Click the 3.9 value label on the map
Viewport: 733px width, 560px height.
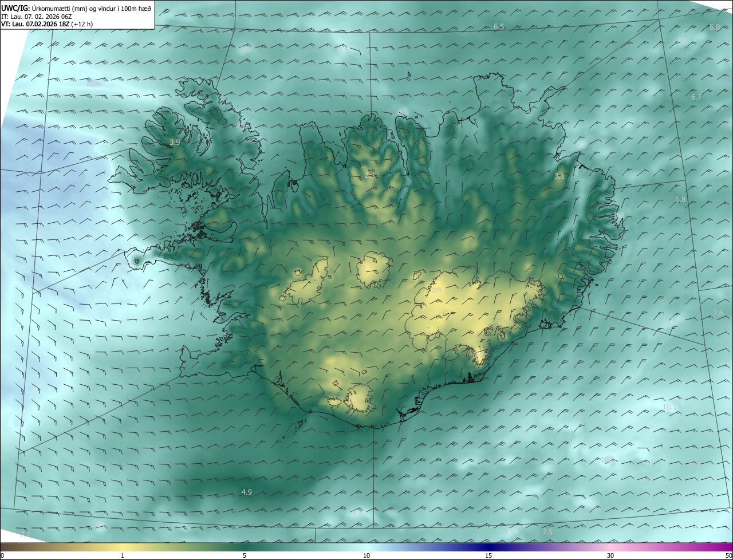[x=175, y=142]
